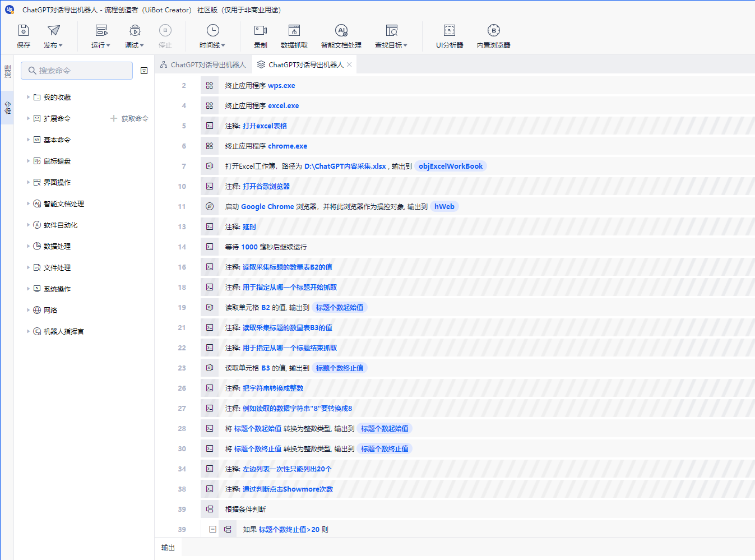Viewport: 755px width, 560px height.
Task: Open the 时间线 dropdown arrow
Action: coord(223,45)
